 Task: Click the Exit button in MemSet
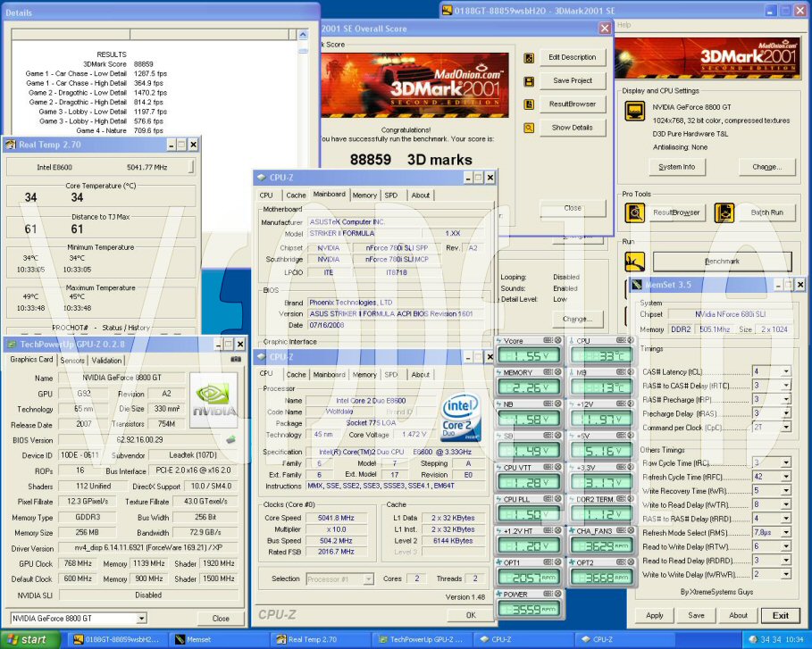pos(781,615)
